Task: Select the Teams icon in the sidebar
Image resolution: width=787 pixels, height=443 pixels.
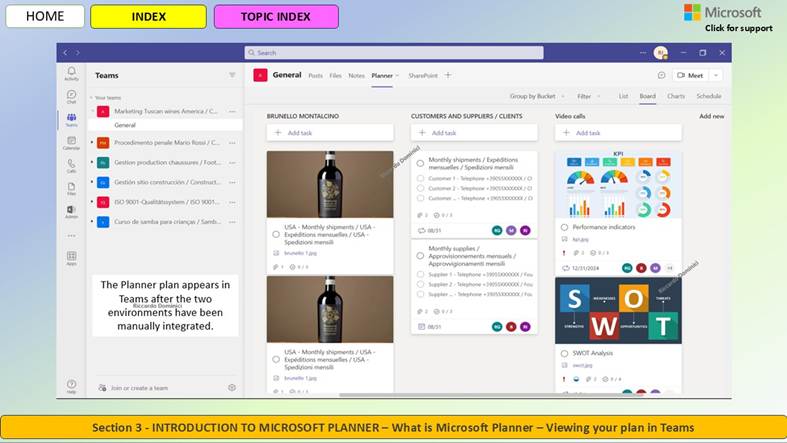Action: [x=72, y=119]
